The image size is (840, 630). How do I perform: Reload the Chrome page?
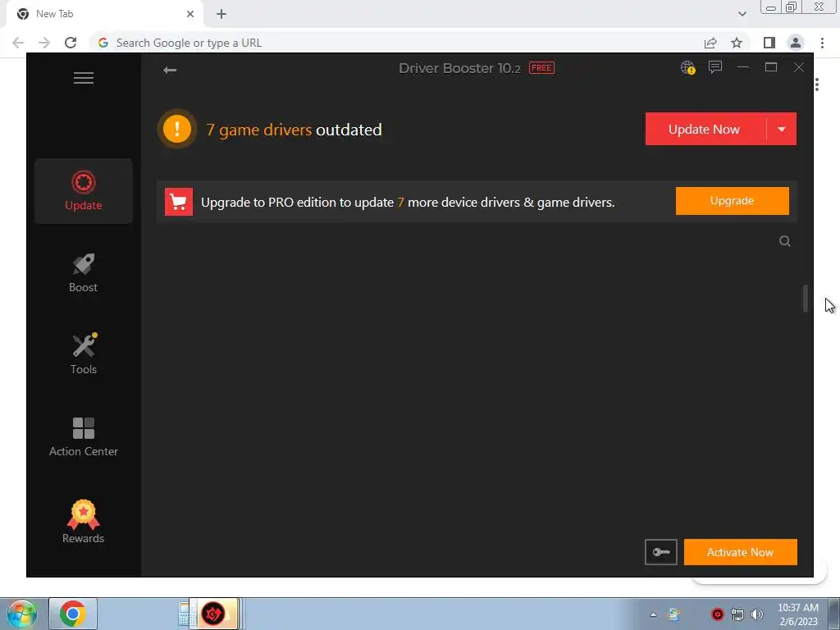click(71, 43)
